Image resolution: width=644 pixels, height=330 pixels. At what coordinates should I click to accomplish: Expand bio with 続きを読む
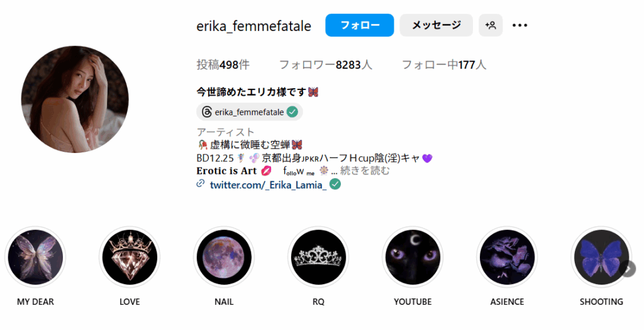pyautogui.click(x=365, y=170)
